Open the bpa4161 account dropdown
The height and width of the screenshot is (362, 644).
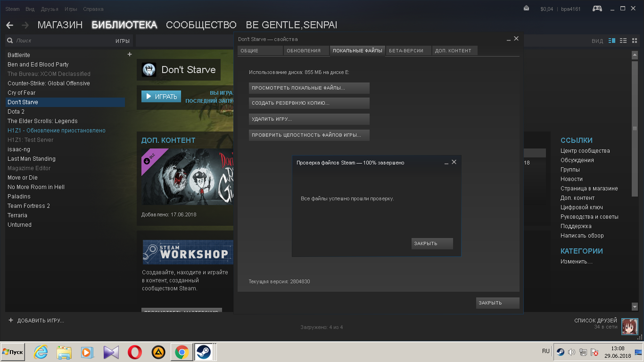pyautogui.click(x=570, y=9)
